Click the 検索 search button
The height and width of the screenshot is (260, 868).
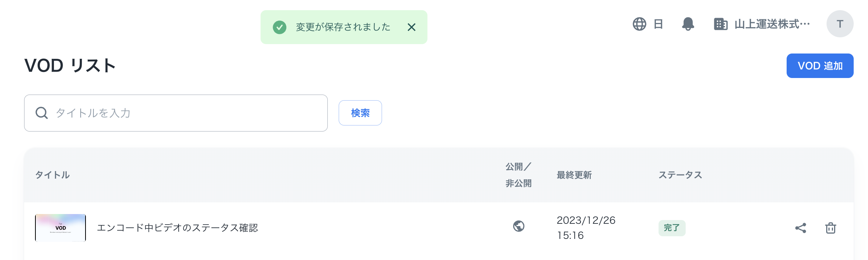pyautogui.click(x=360, y=113)
